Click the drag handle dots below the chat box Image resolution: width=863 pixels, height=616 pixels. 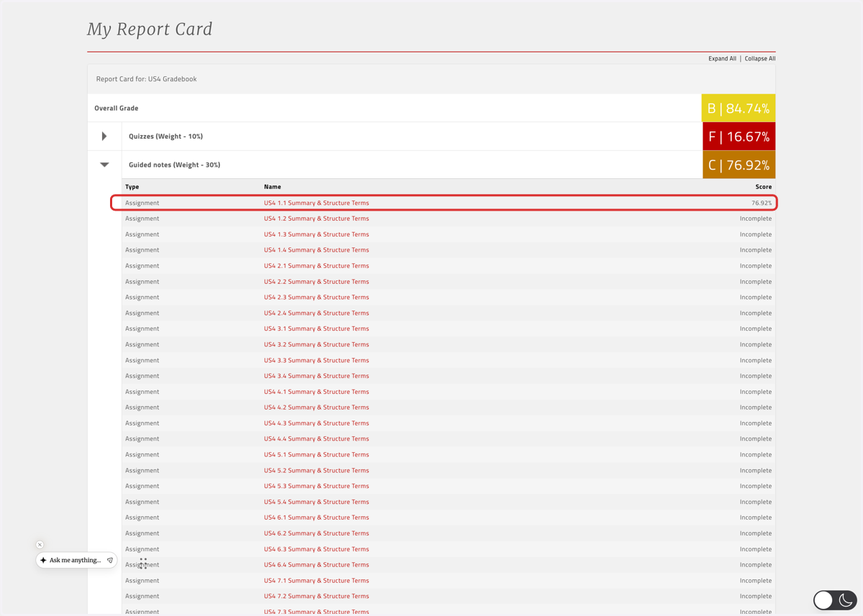(x=143, y=564)
